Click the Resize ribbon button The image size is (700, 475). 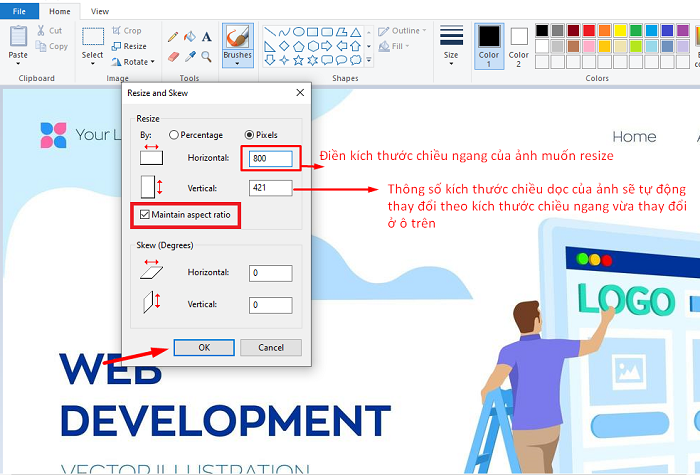129,46
